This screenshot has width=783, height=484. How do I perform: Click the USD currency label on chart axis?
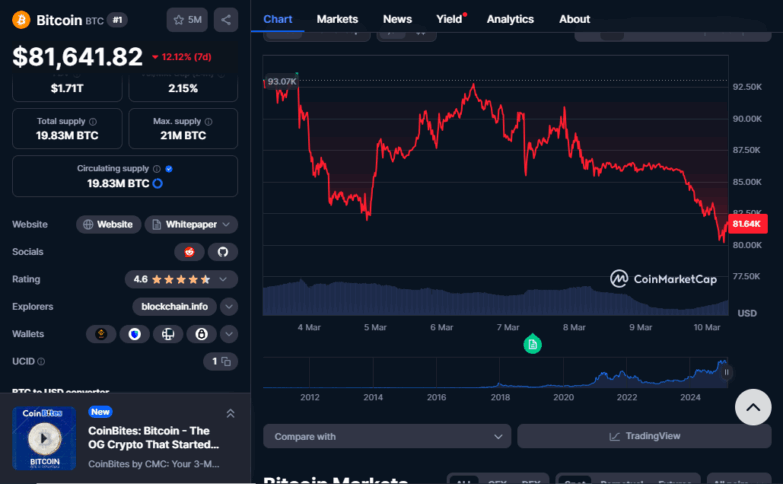point(747,313)
